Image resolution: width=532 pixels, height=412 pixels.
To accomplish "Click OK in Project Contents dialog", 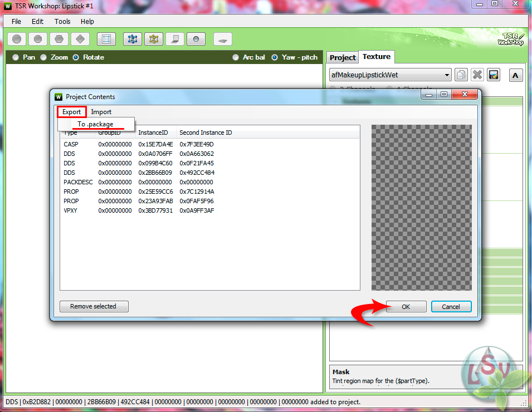I will tap(406, 307).
